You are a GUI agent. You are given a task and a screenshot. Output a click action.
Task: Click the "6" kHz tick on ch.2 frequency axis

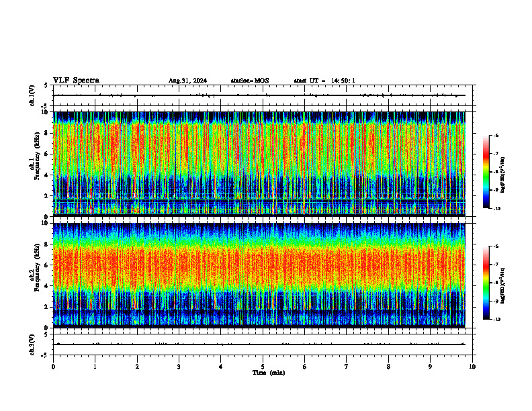[x=46, y=265]
